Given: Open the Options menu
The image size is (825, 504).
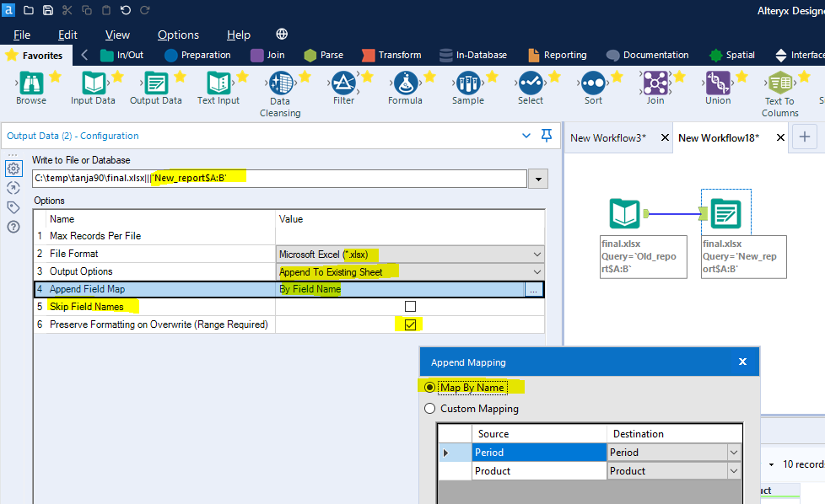Looking at the screenshot, I should click(x=178, y=35).
